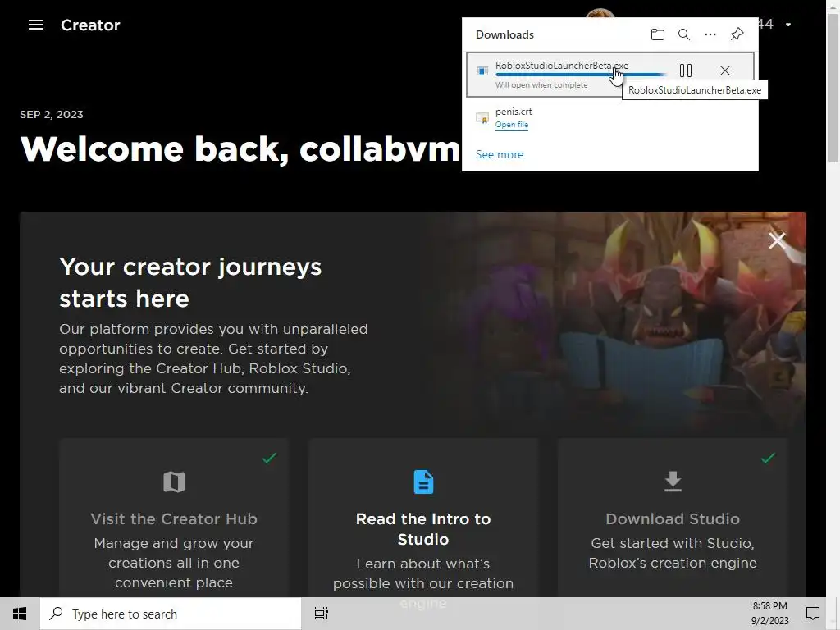Click See more in Downloads
The height and width of the screenshot is (630, 840).
pyautogui.click(x=500, y=154)
